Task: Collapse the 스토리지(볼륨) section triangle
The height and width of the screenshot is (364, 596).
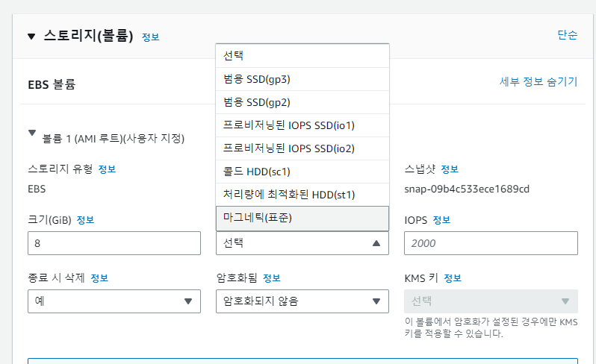Action: (31, 36)
